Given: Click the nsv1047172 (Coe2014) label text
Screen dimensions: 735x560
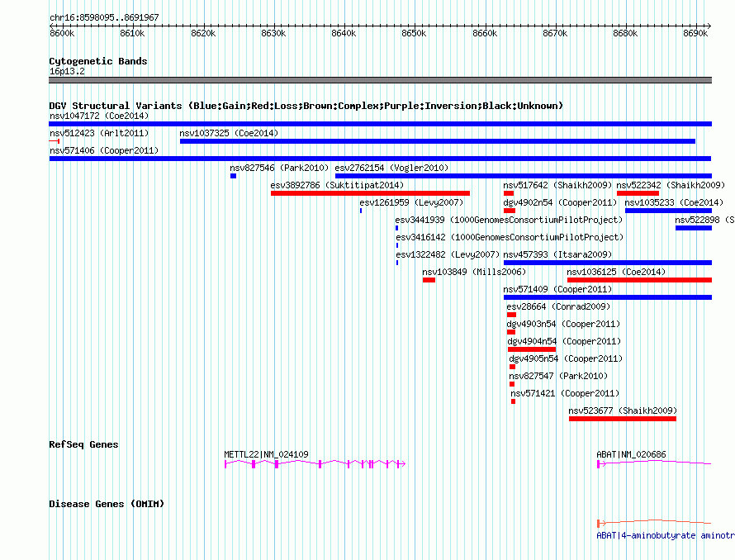Looking at the screenshot, I should tap(99, 116).
